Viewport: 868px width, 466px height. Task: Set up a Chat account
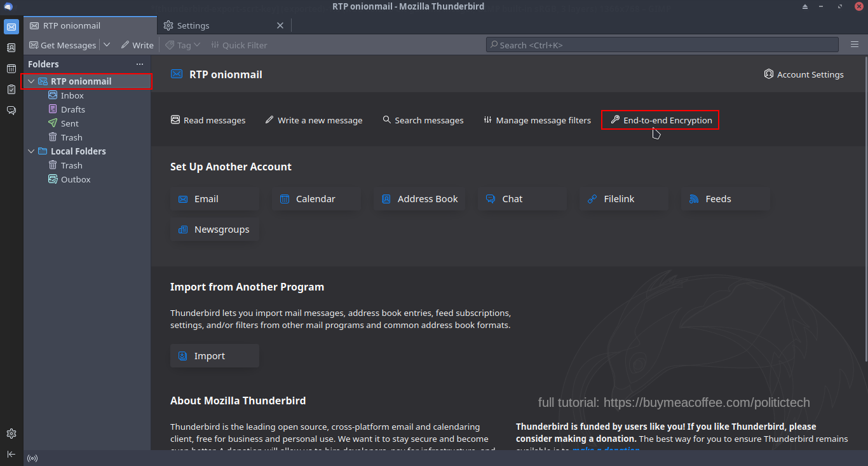tap(522, 199)
